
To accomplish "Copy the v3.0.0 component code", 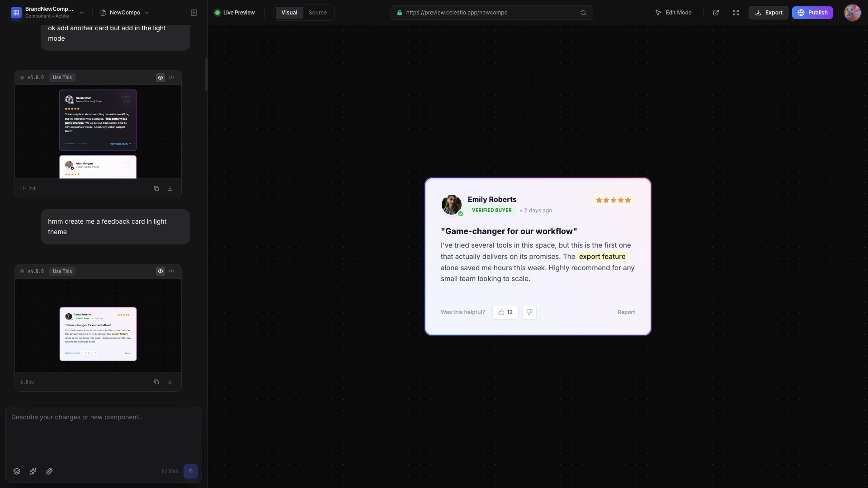I will pyautogui.click(x=156, y=188).
